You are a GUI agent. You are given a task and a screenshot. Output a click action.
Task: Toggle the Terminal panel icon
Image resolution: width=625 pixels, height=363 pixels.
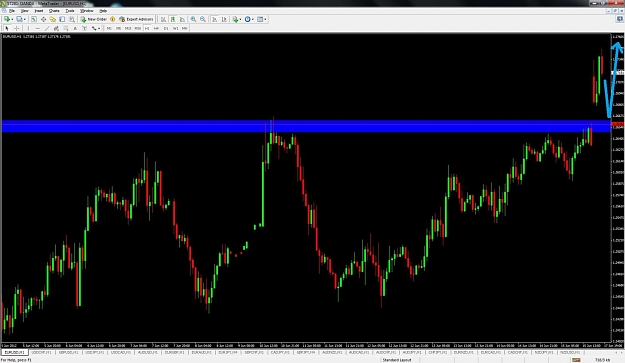point(62,19)
